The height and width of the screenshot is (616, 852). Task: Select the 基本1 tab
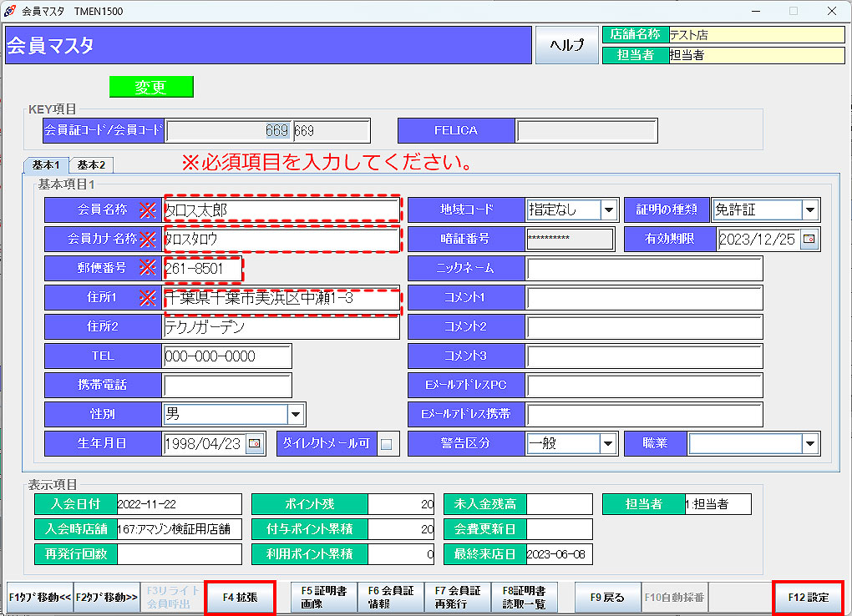[x=47, y=165]
